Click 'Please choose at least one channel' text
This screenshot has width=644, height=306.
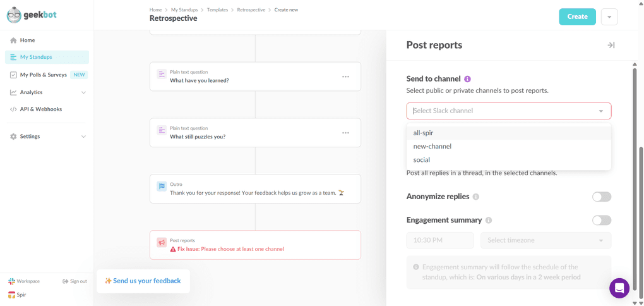(x=242, y=249)
